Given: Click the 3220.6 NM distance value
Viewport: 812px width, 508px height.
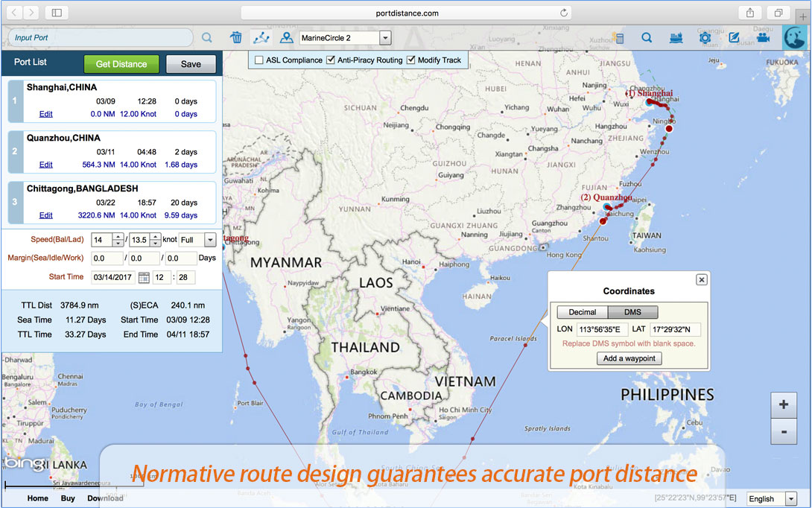Looking at the screenshot, I should click(x=96, y=215).
